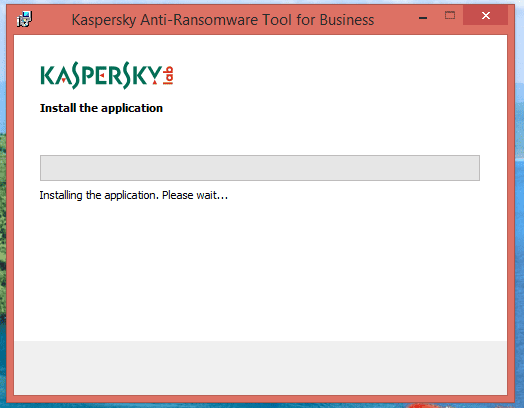Click the disabled maximize button
The width and height of the screenshot is (524, 408).
450,15
